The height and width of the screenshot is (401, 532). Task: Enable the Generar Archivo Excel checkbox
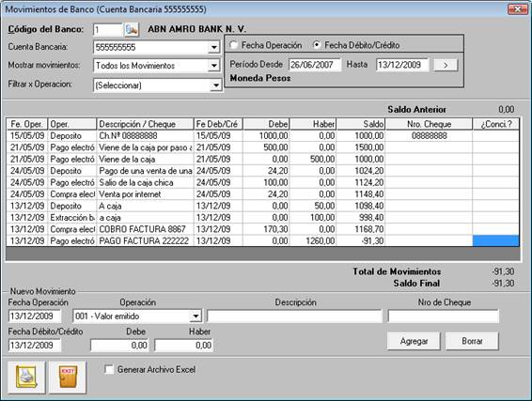109,369
